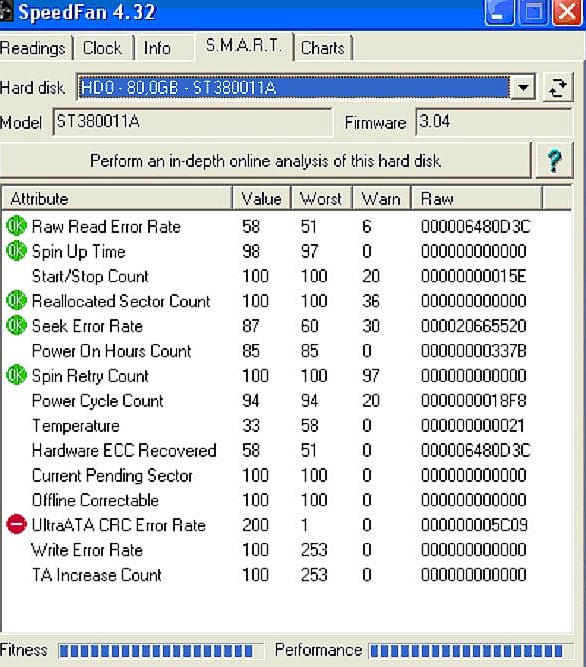Click the Attribute column header

click(118, 199)
